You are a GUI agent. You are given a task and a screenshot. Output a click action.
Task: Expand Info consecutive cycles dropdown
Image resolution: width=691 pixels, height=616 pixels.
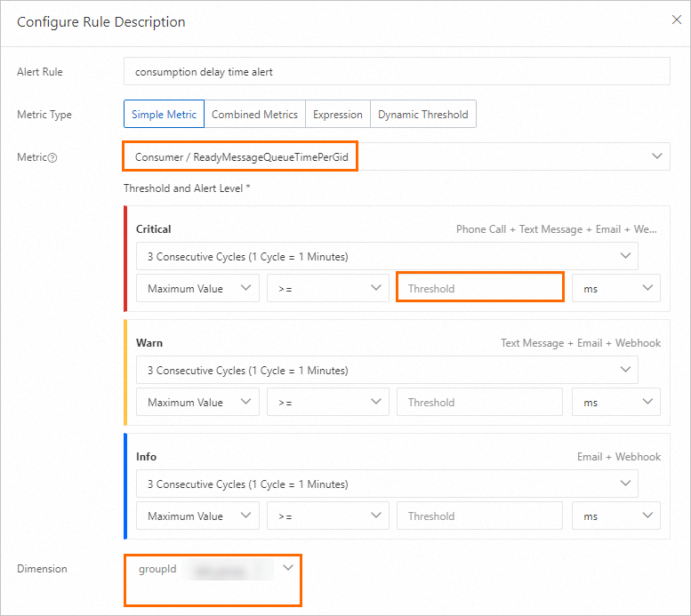pyautogui.click(x=387, y=484)
